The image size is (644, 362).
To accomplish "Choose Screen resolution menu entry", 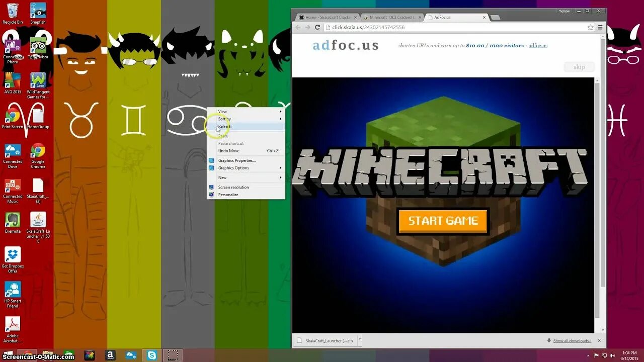I will click(x=246, y=187).
